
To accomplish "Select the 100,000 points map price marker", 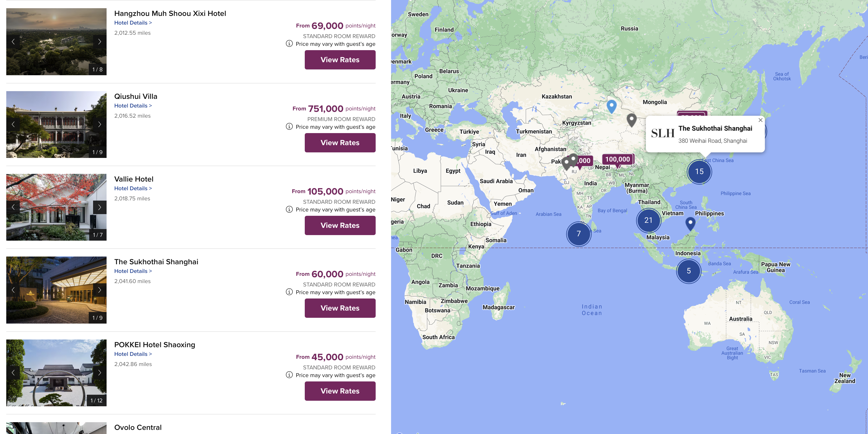I will (617, 159).
